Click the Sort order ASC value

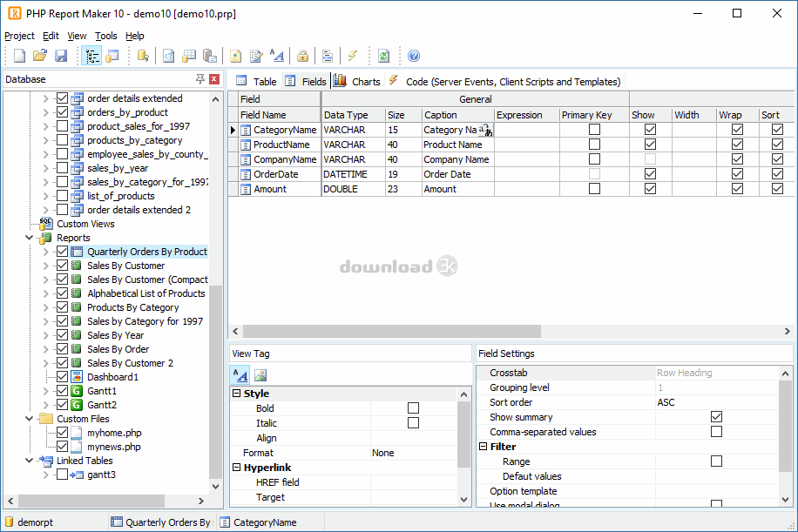(x=717, y=402)
